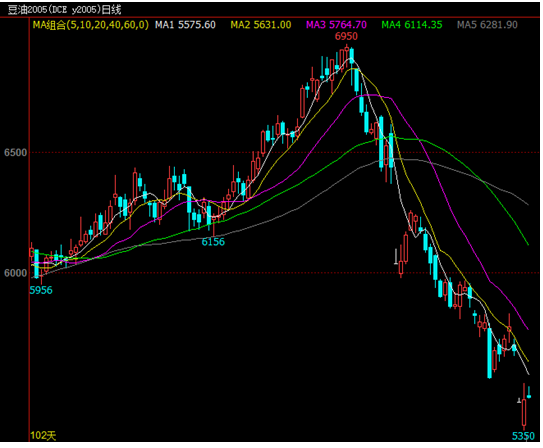Select the highest candlestick under 6950
This screenshot has width=543, height=448.
pos(347,55)
